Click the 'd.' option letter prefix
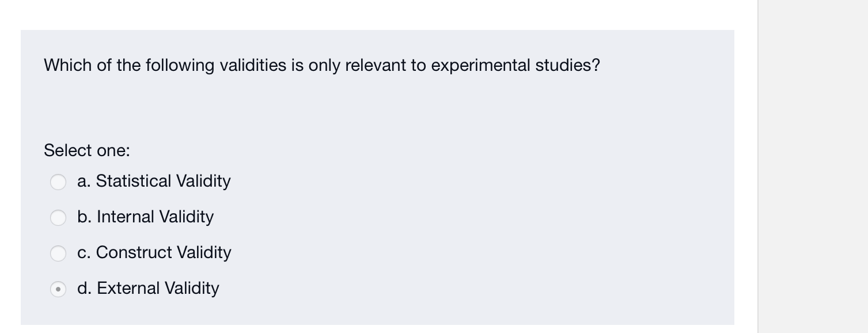868x333 pixels. [x=84, y=288]
